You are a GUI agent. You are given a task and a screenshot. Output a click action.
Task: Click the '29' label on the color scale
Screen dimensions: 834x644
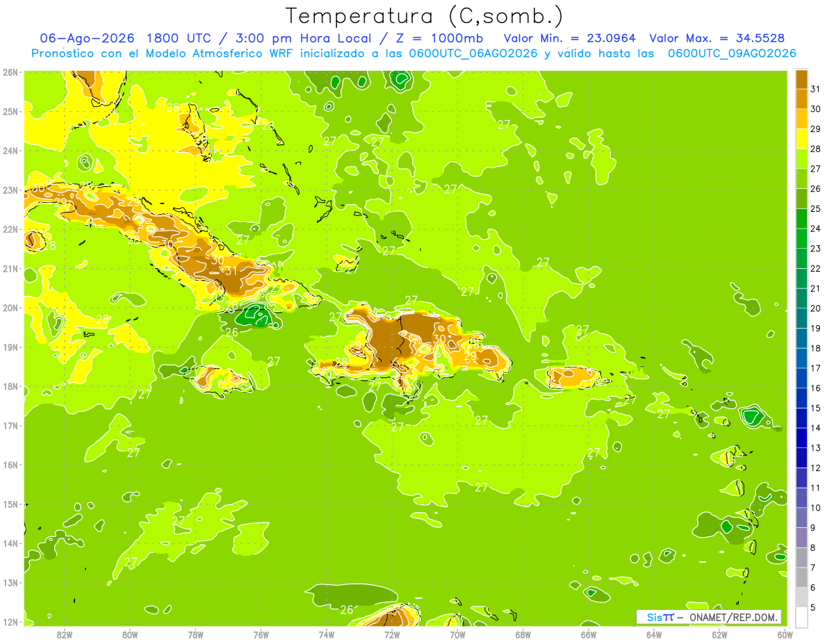pos(815,129)
